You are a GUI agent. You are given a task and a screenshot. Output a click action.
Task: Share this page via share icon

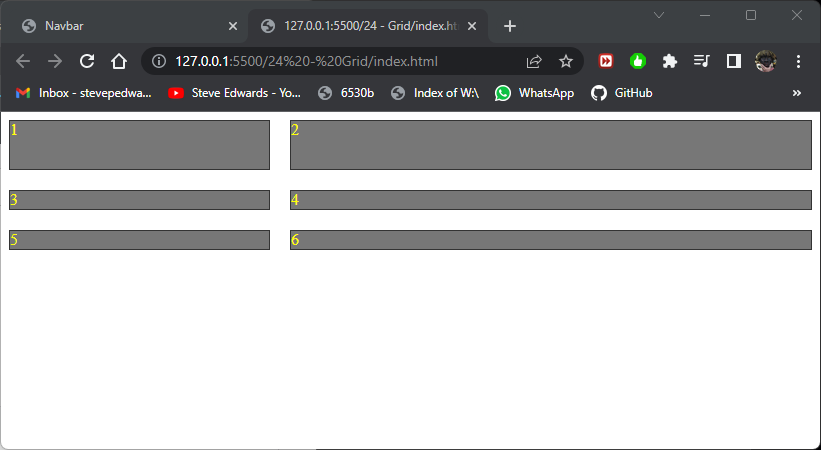point(534,61)
